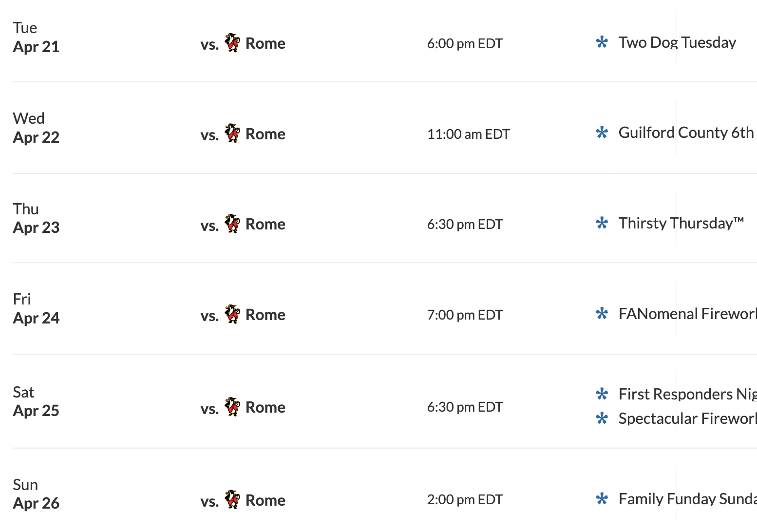Screen dimensions: 757x532
Task: Click the Rome team logo for Apr 22
Action: 232,133
